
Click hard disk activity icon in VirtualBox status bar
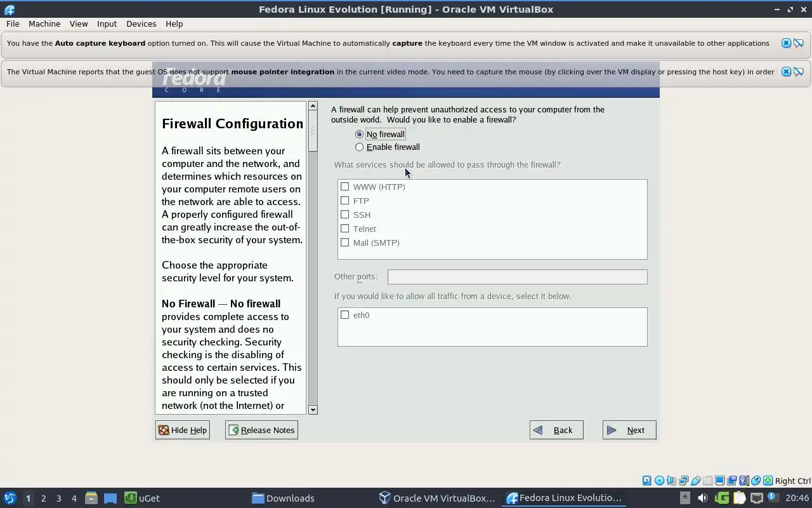point(647,481)
